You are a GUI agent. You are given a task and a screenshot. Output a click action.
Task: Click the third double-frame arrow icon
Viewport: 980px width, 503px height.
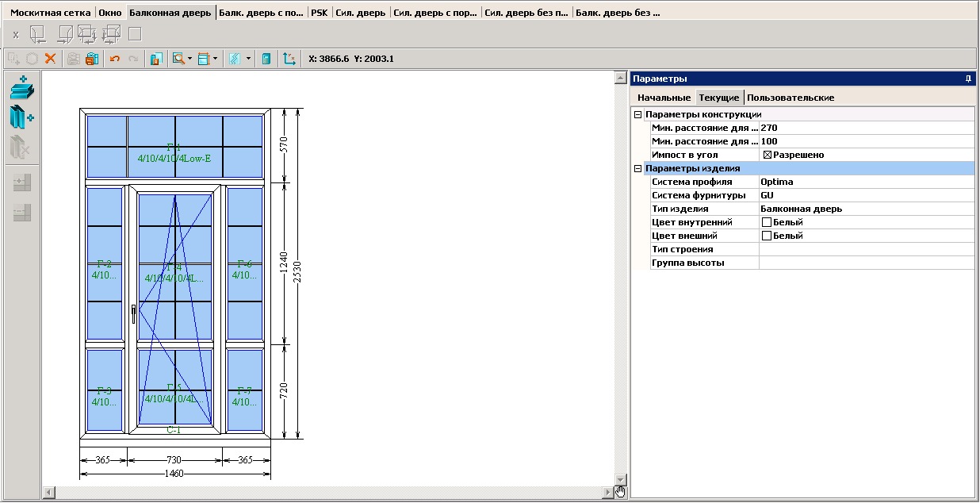86,34
